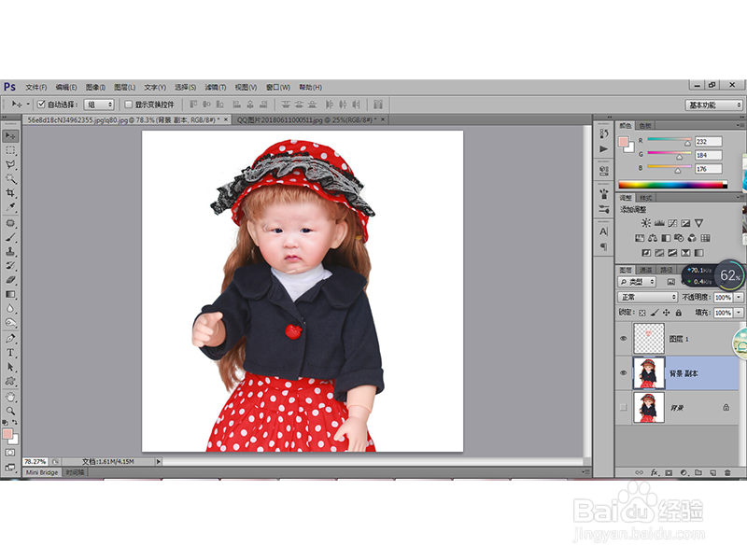Select the History Brush tool

[x=10, y=266]
